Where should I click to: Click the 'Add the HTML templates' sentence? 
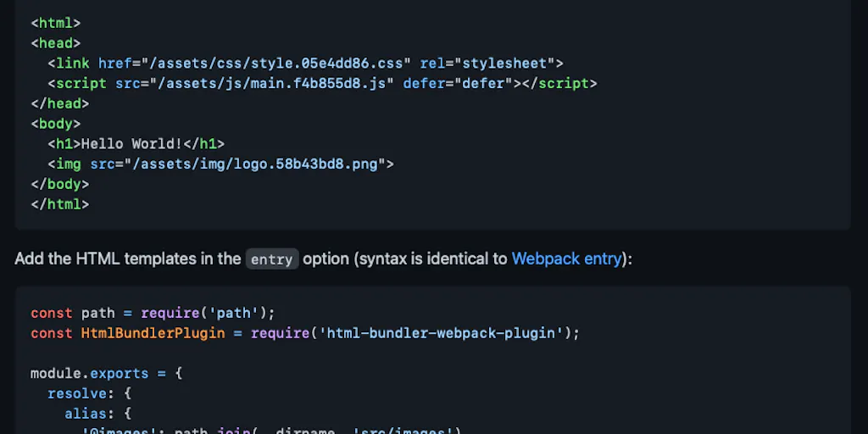[323, 259]
